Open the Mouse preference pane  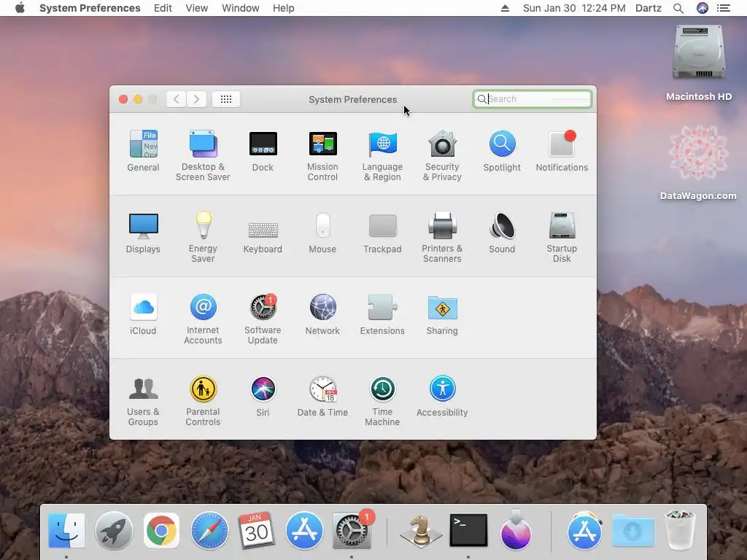coord(322,233)
